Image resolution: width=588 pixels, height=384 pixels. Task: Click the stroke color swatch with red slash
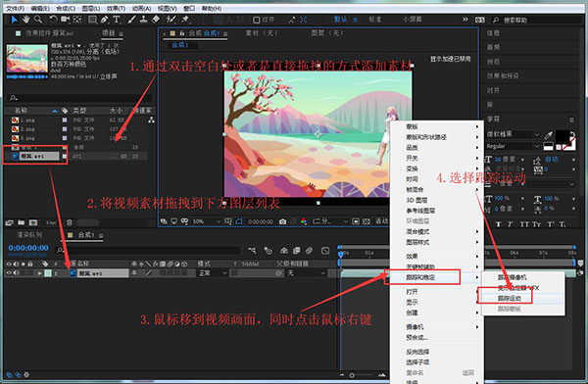pos(568,144)
